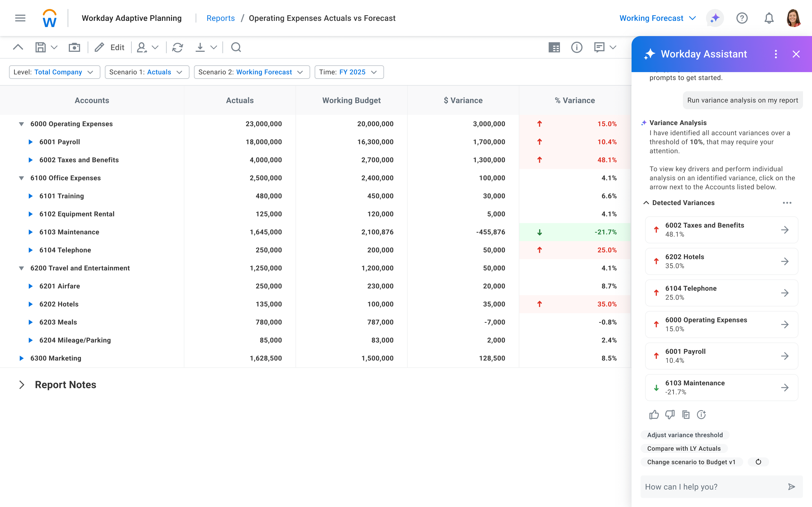Viewport: 812px width, 507px height.
Task: View report info using the info icon
Action: coord(577,47)
